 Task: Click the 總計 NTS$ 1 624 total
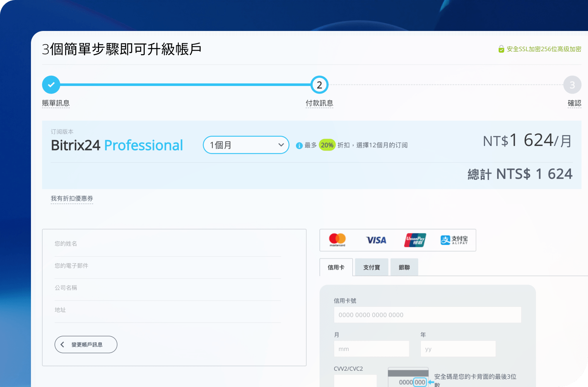(520, 174)
